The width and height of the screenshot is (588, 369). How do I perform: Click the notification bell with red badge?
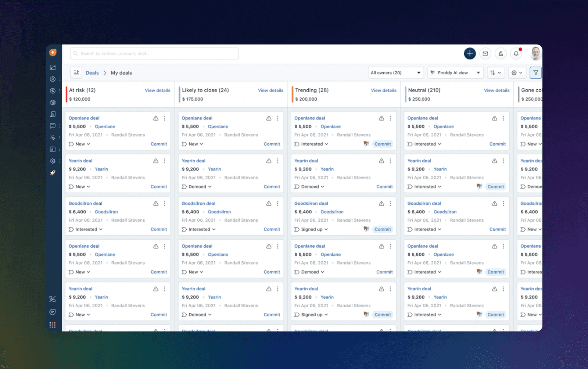point(516,53)
